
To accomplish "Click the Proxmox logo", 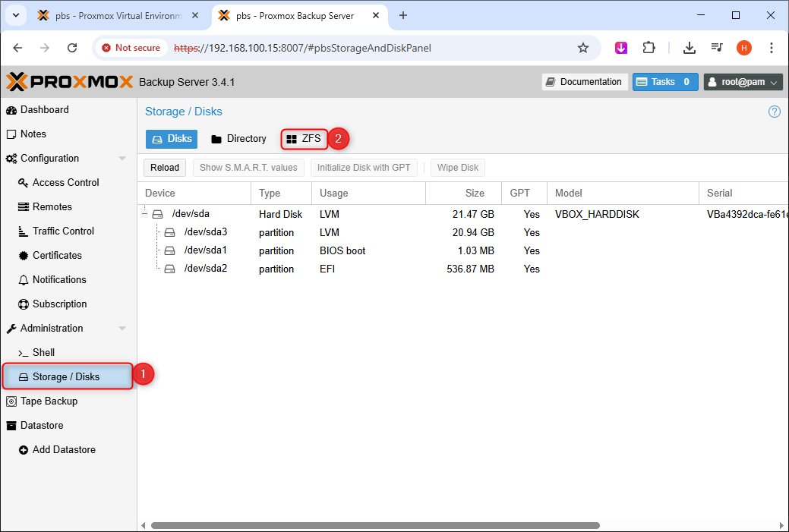I will (x=69, y=82).
